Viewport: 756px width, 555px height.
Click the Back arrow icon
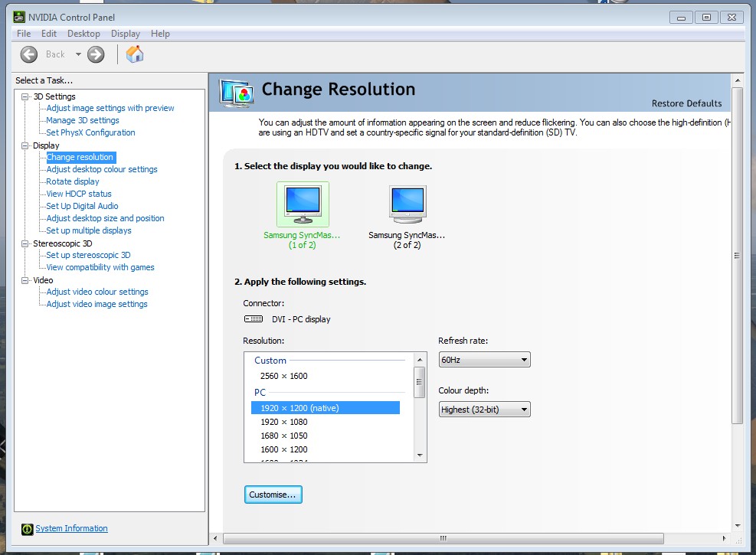29,54
